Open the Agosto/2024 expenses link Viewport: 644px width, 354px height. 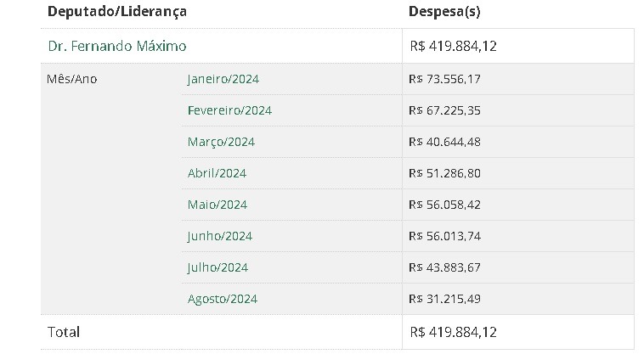pyautogui.click(x=223, y=299)
